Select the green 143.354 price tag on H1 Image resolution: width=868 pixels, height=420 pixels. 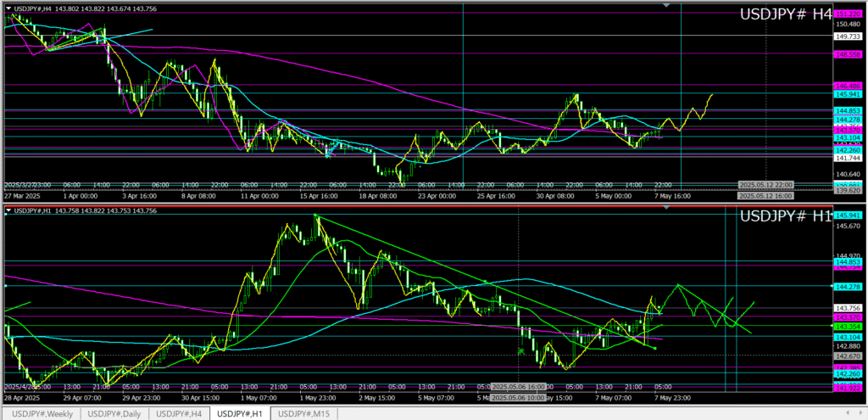[x=849, y=327]
